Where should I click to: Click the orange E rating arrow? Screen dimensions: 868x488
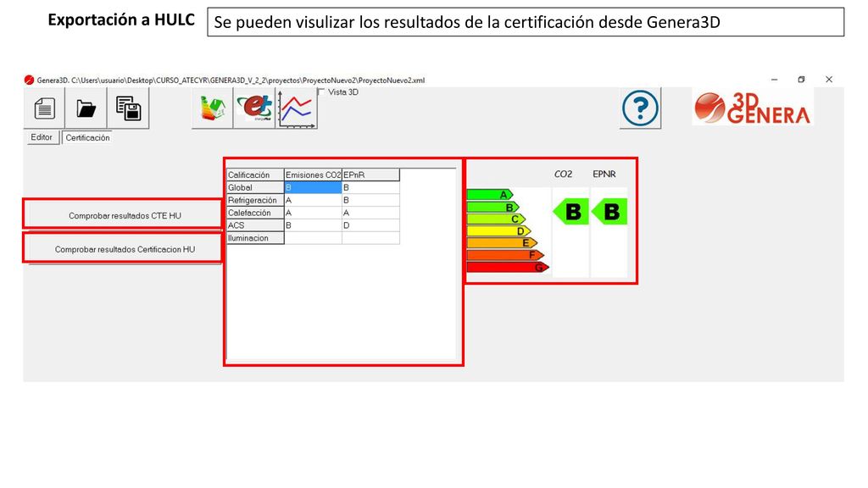click(502, 243)
